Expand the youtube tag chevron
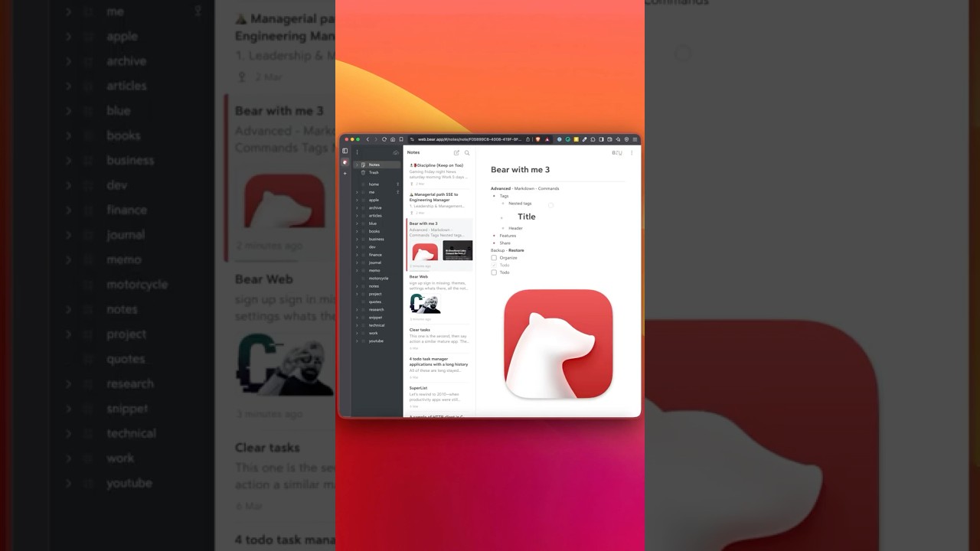The height and width of the screenshot is (551, 980). click(x=357, y=341)
